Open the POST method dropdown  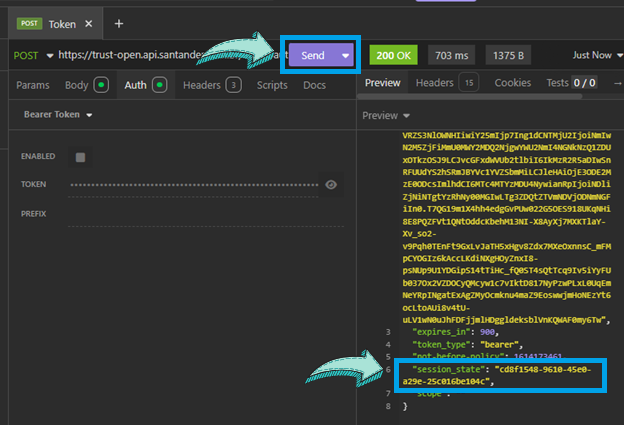point(33,55)
